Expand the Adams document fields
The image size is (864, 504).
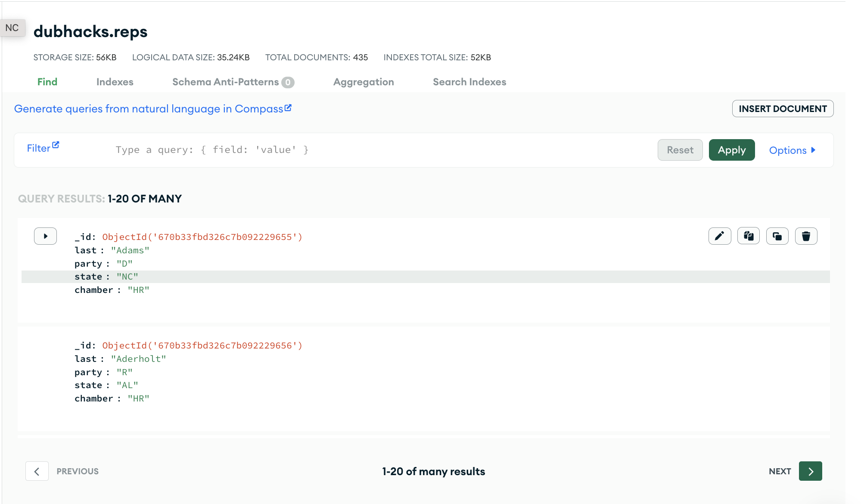(46, 236)
